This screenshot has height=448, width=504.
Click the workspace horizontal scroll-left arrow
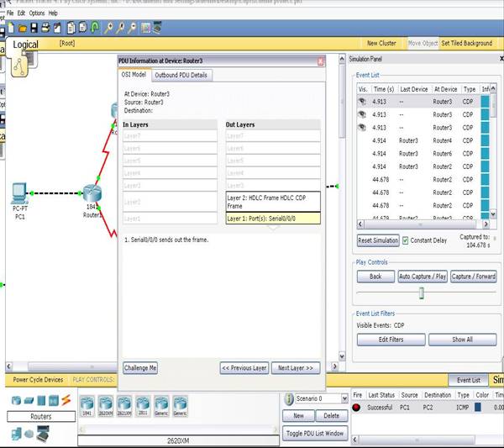(x=9, y=366)
